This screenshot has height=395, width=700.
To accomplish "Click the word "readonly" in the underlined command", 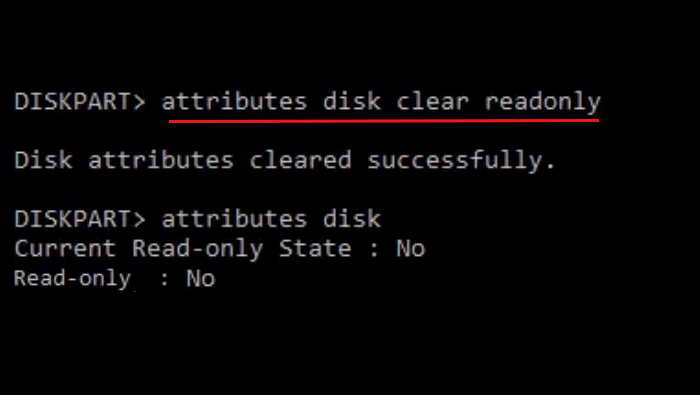I will 543,103.
